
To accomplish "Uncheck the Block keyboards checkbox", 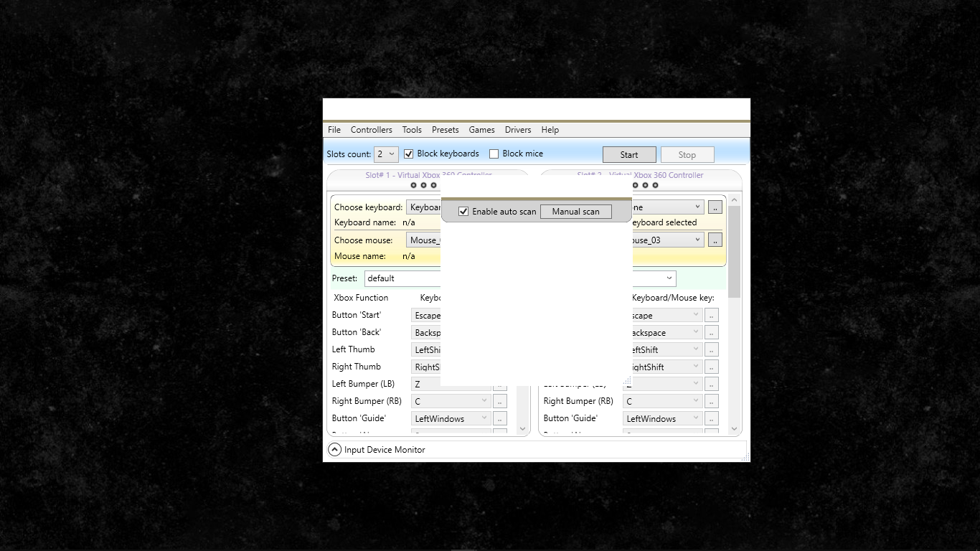I will point(408,153).
